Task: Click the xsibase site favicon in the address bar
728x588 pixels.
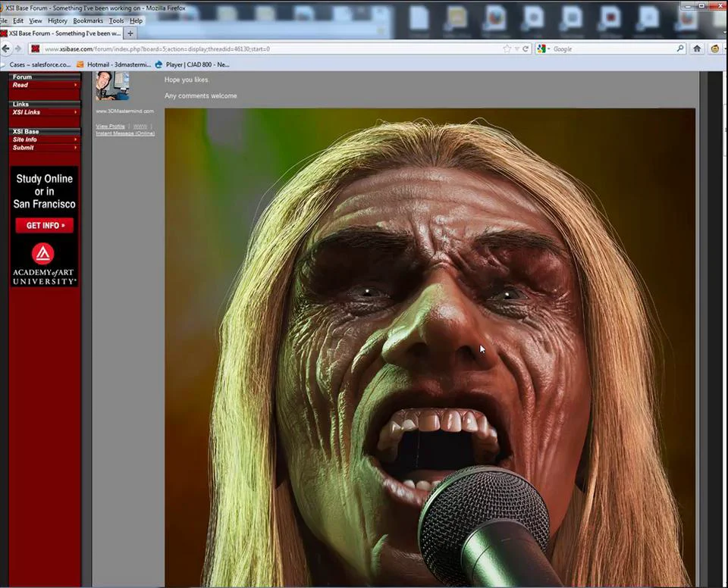Action: point(35,48)
